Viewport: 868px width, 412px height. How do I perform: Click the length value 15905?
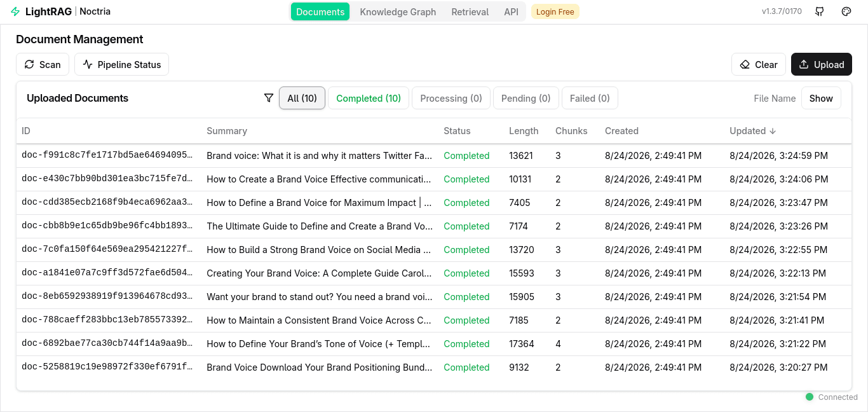(522, 297)
